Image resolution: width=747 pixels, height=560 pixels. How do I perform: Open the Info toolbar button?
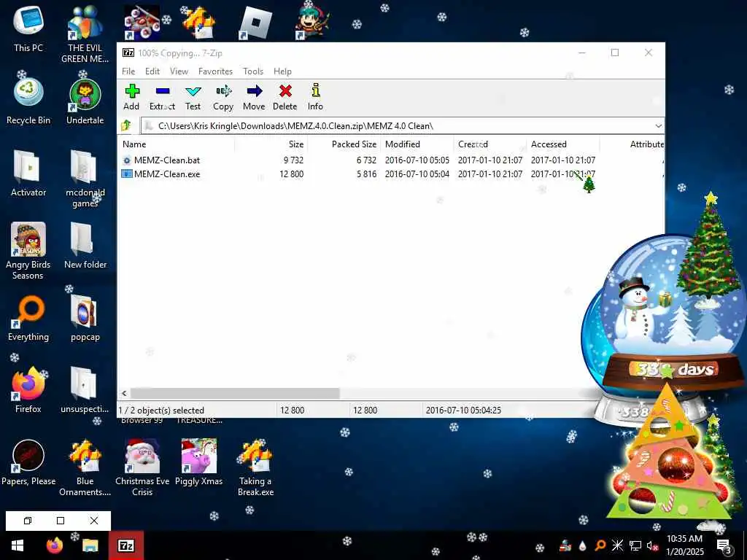click(315, 97)
